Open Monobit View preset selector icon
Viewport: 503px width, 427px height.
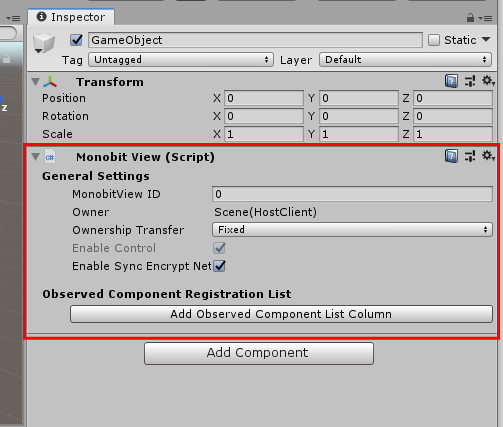[470, 156]
